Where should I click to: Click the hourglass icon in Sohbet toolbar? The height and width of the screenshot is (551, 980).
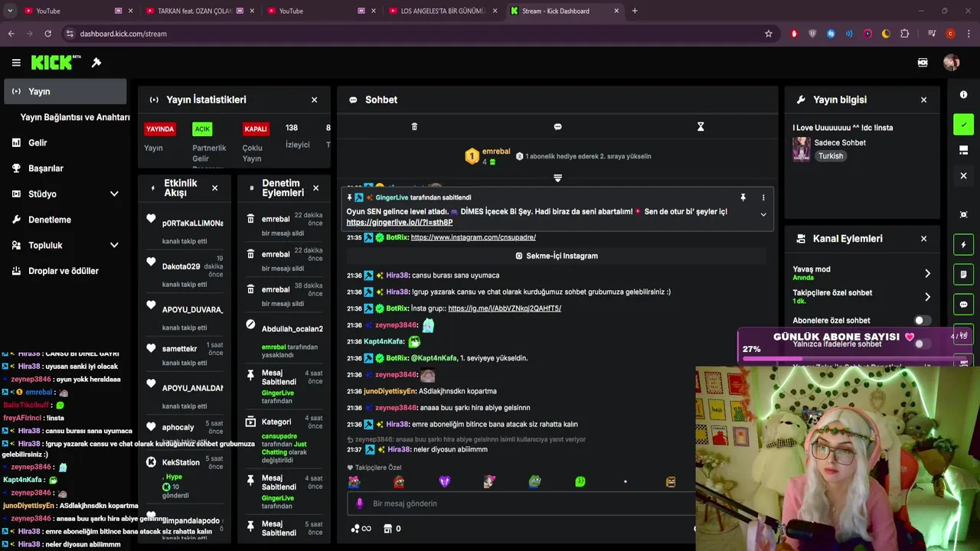[x=700, y=127]
